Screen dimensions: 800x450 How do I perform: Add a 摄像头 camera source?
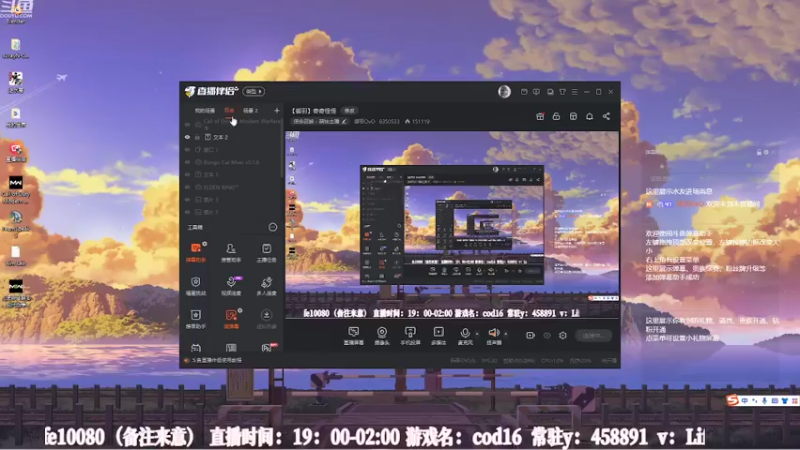382,336
